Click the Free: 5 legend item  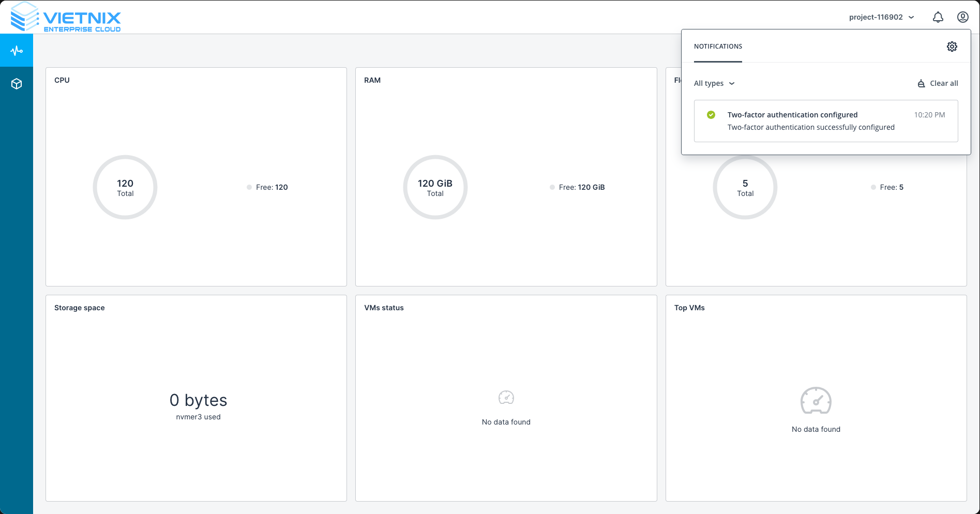[887, 187]
